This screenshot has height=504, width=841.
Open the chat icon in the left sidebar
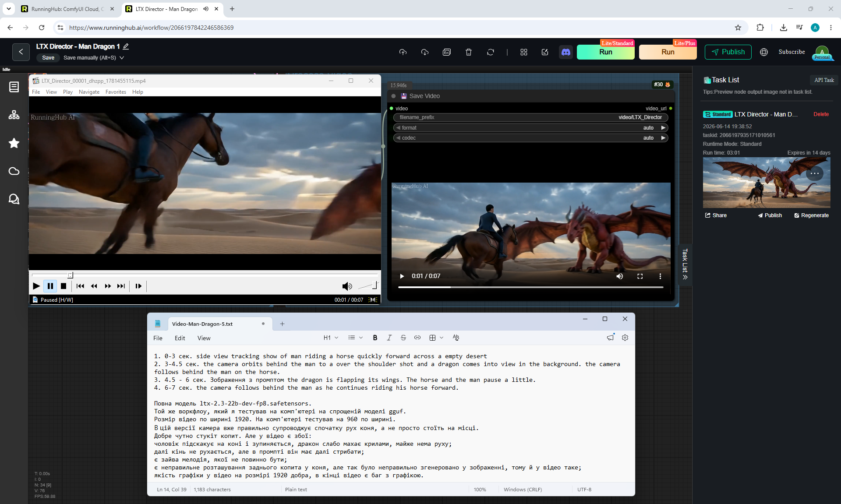(14, 199)
